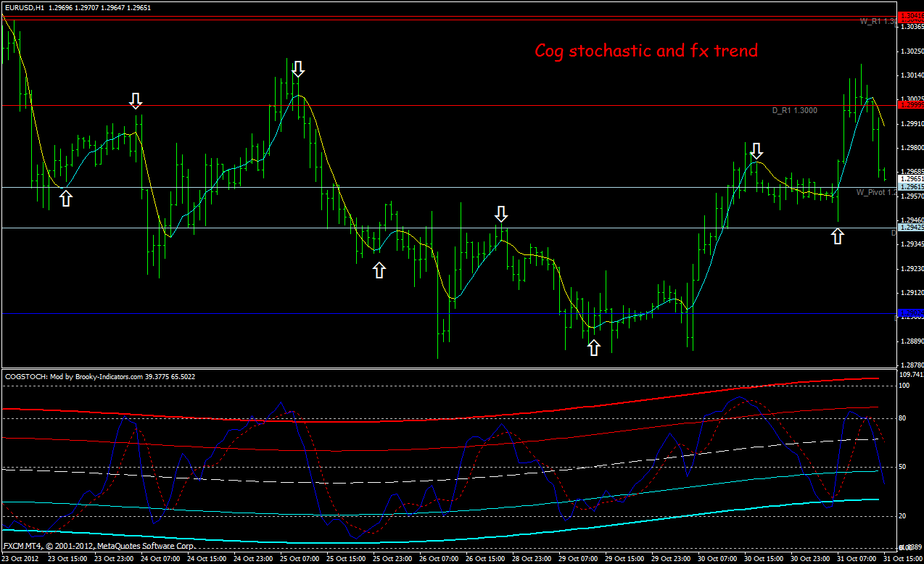Click the 80 level on stochastic scale
Screen dimensions: 924x564
pos(903,418)
